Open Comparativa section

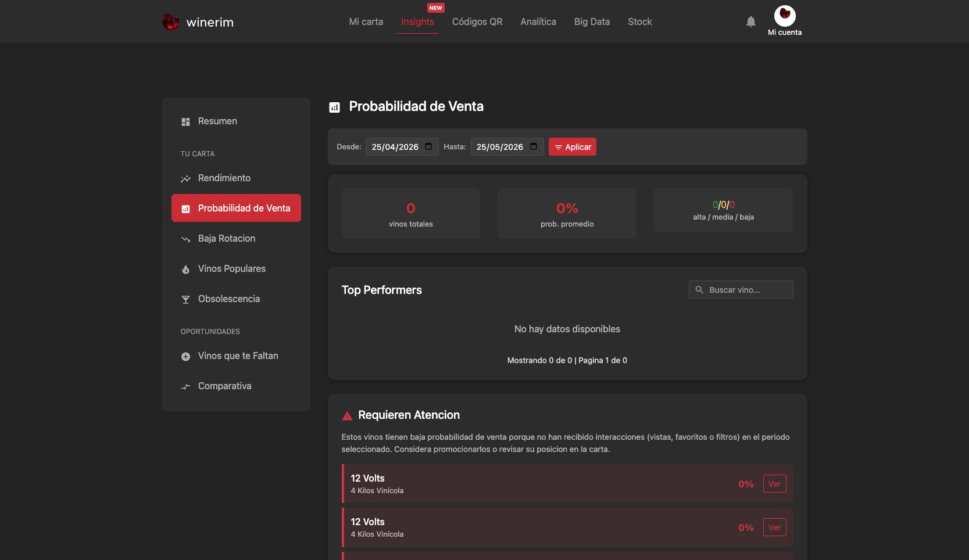click(236, 386)
